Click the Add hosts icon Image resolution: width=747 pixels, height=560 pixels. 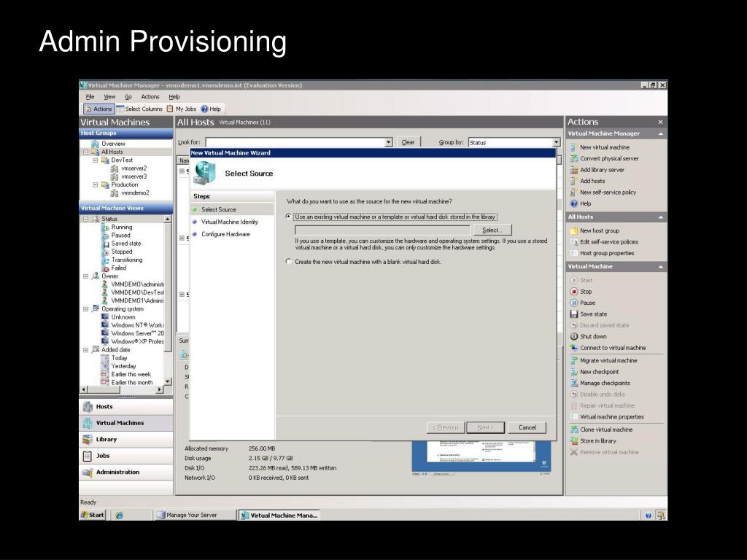pos(574,181)
